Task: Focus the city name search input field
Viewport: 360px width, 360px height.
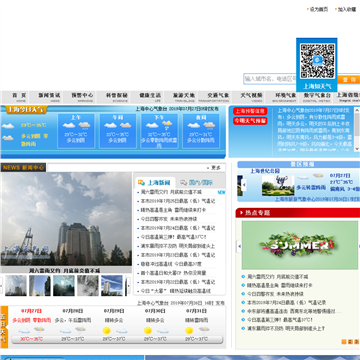Action: click(270, 79)
